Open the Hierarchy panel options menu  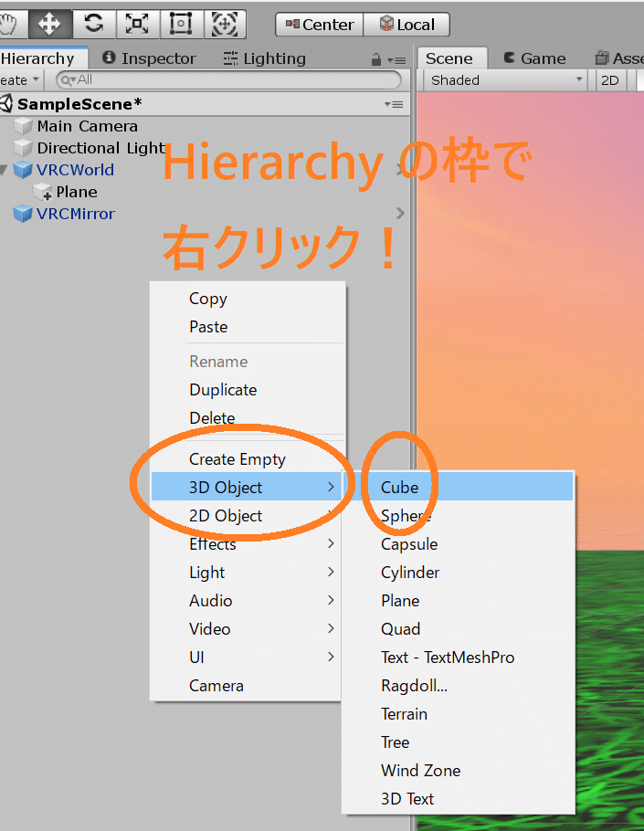coord(396,60)
